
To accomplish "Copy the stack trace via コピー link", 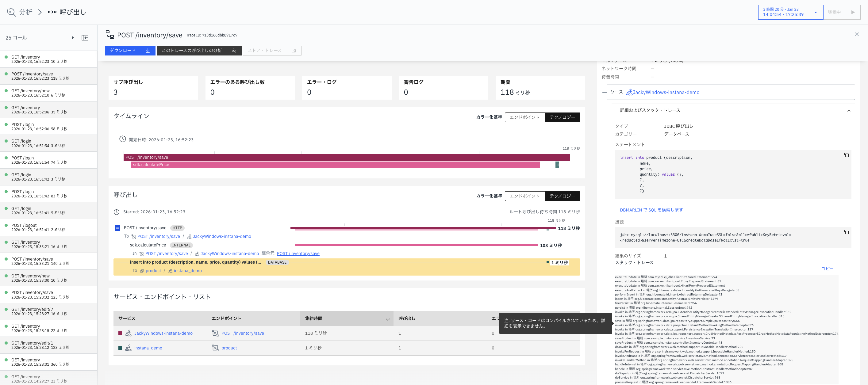I will click(827, 268).
